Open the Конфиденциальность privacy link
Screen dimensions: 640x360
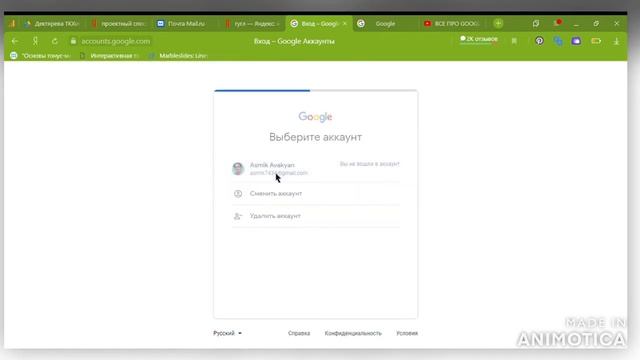(353, 333)
